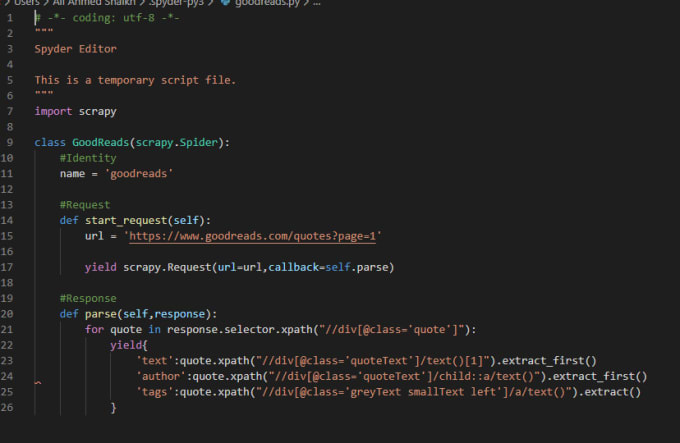
Task: Click the parse function definition name
Action: pyautogui.click(x=101, y=314)
